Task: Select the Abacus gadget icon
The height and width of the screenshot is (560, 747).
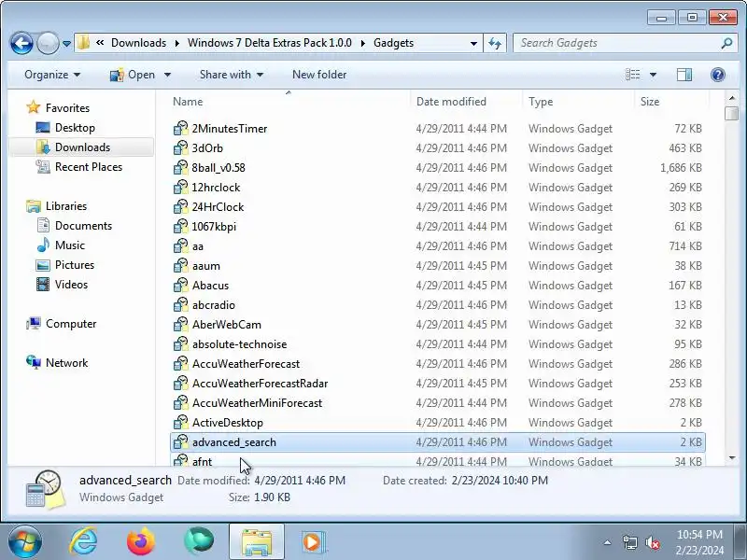Action: tap(180, 286)
